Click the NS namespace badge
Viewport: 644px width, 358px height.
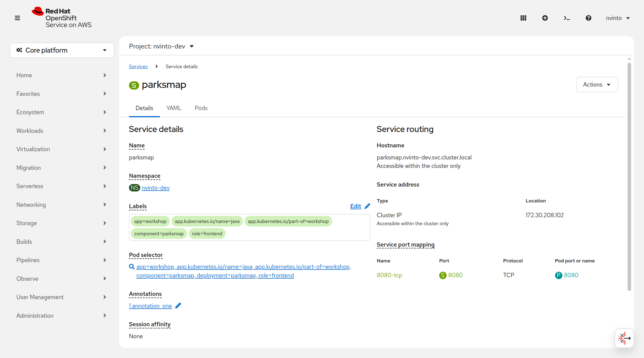134,188
